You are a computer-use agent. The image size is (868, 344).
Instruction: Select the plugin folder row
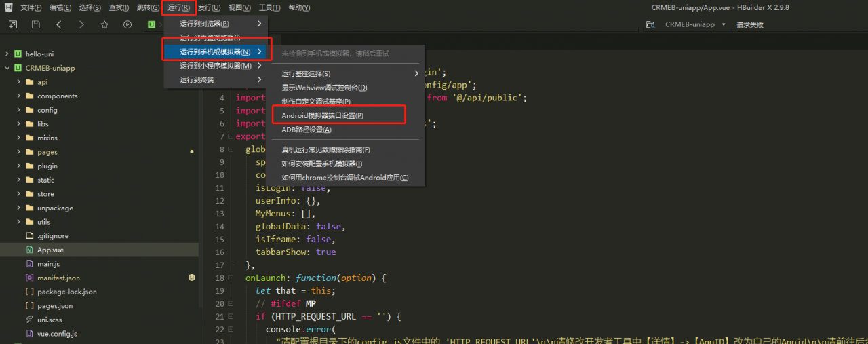(99, 166)
